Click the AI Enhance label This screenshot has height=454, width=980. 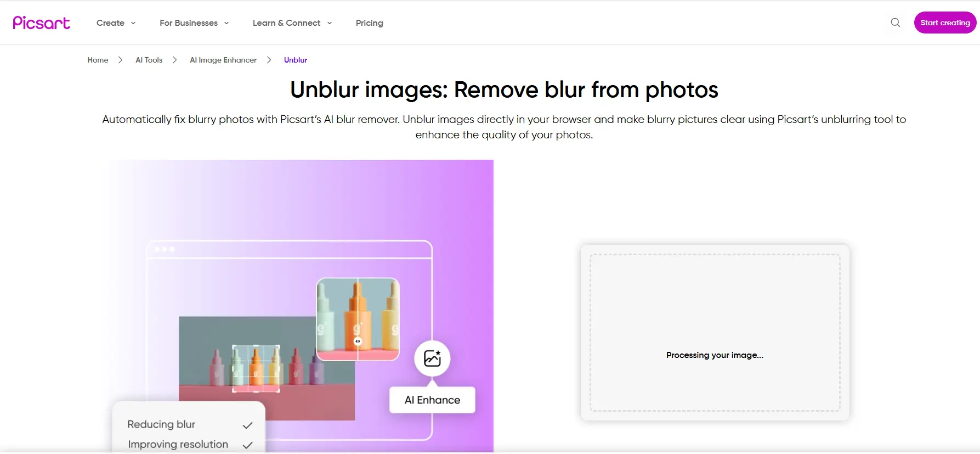tap(432, 400)
